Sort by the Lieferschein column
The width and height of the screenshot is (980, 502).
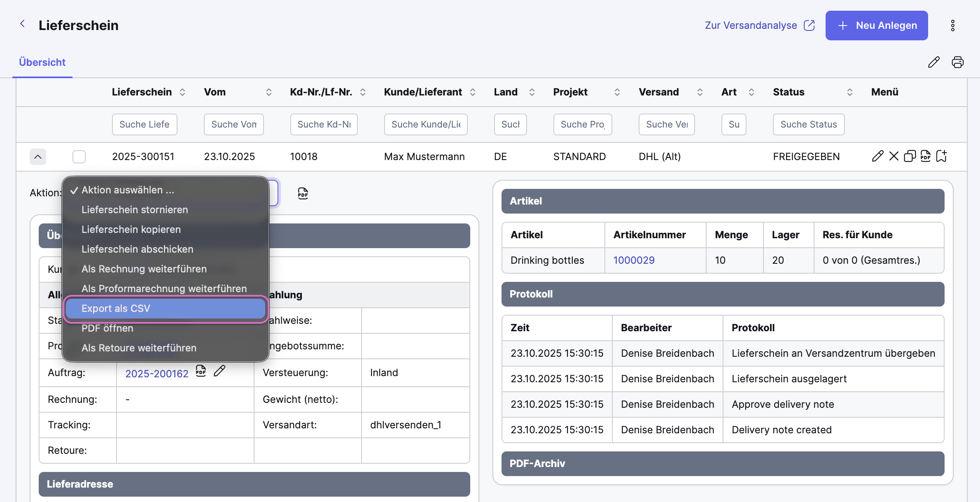pos(182,92)
